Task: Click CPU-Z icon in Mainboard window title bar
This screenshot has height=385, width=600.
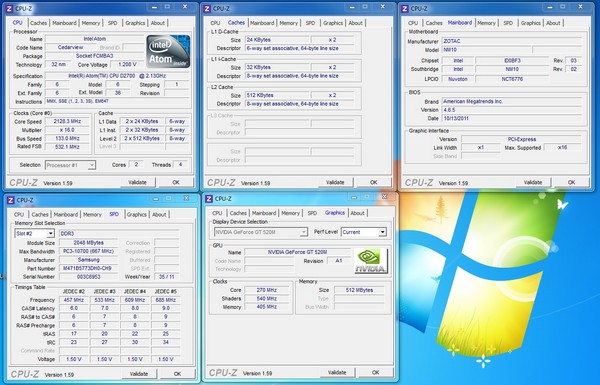Action: pyautogui.click(x=405, y=8)
